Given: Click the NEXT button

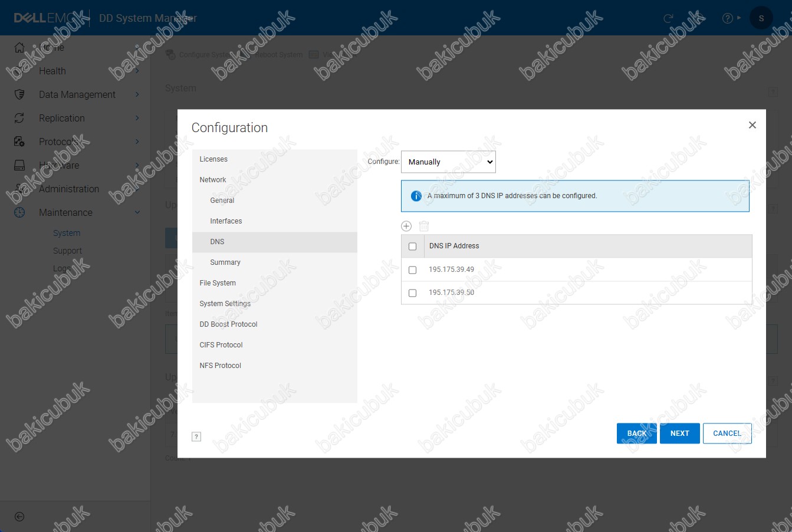Looking at the screenshot, I should [679, 434].
